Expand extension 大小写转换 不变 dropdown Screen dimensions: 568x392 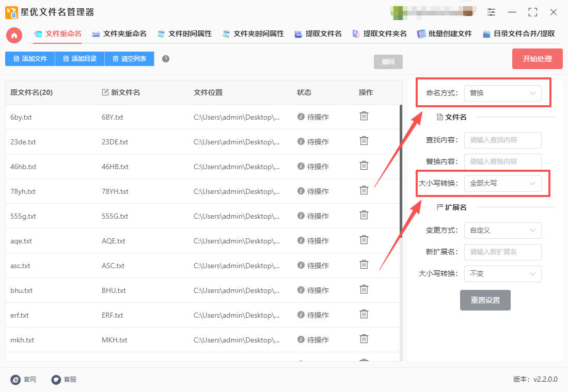[x=502, y=274]
